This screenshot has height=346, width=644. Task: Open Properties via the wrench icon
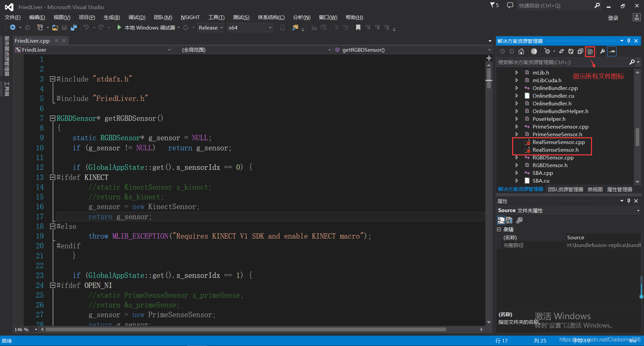pyautogui.click(x=602, y=51)
